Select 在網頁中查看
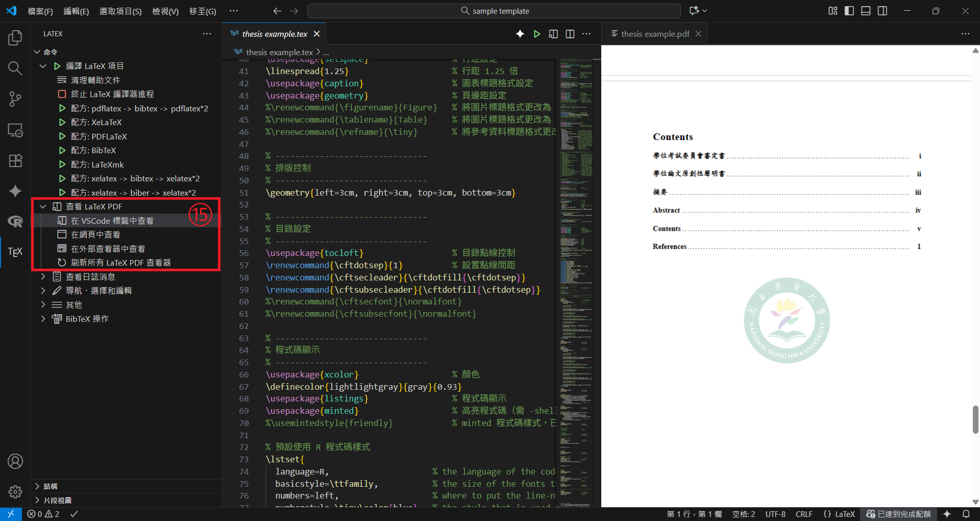Screen dimensions: 980x521 (x=126, y=234)
